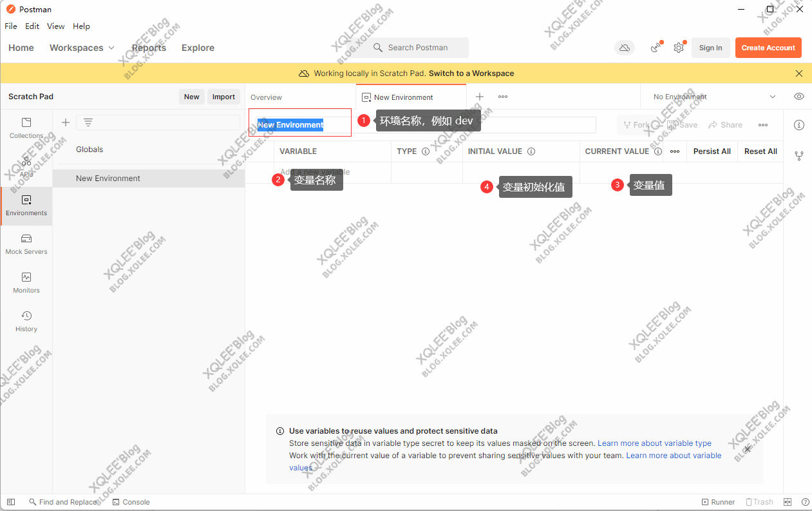The image size is (812, 511).
Task: Save the environment with Save button
Action: click(x=683, y=125)
